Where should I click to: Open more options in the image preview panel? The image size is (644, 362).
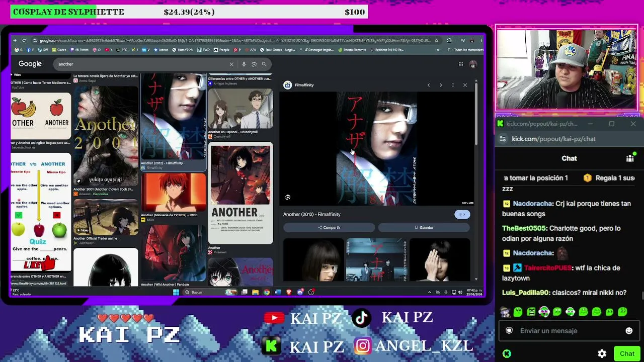coord(453,85)
